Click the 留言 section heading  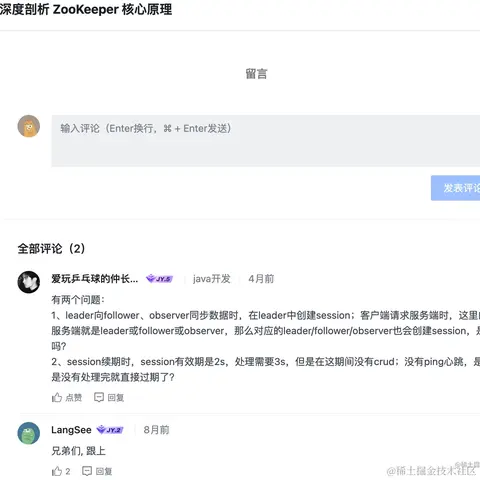pos(256,74)
